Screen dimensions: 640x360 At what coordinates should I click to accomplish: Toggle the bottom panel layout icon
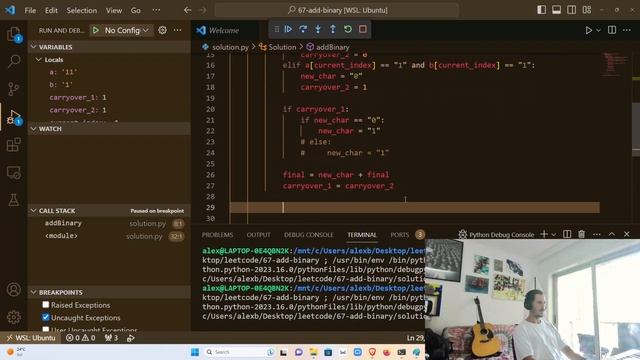(556, 10)
